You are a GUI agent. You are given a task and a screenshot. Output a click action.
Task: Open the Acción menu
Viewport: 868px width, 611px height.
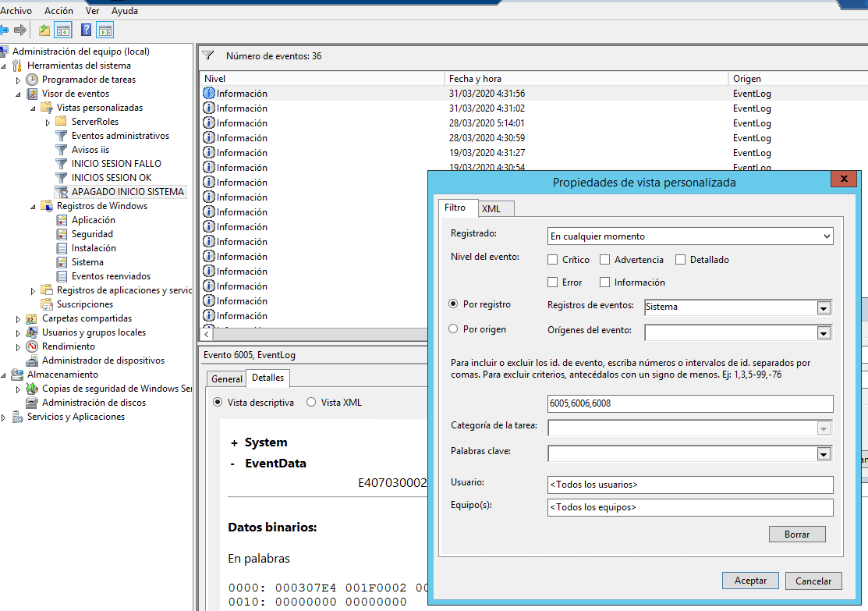58,10
